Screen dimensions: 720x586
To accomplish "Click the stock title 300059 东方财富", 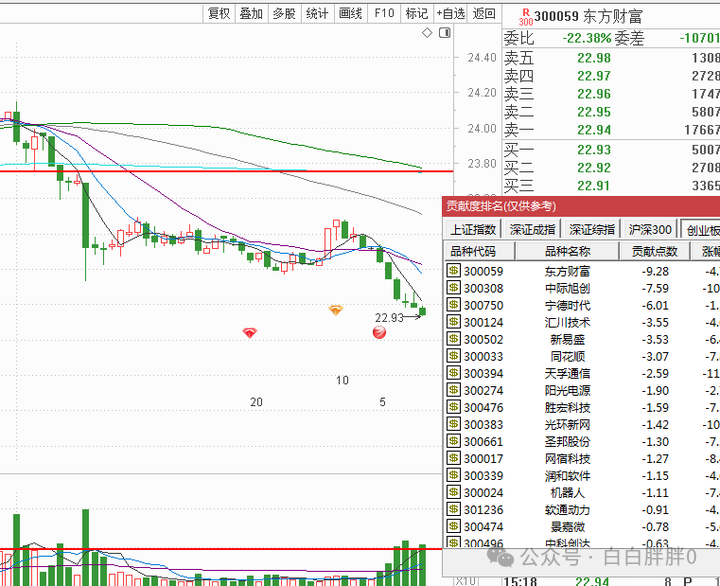I will tap(588, 17).
